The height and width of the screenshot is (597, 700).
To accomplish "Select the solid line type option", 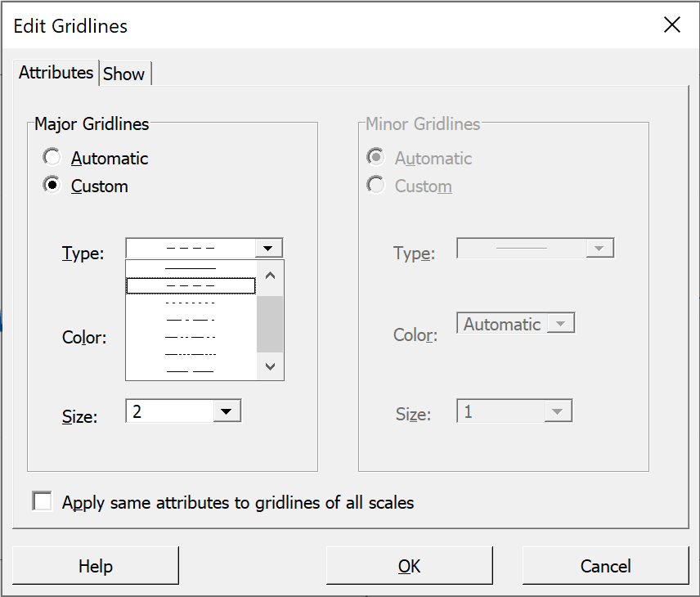I will pyautogui.click(x=191, y=268).
